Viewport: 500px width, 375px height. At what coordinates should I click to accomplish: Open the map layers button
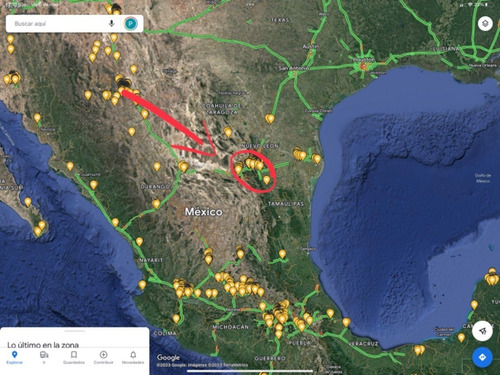(x=485, y=24)
